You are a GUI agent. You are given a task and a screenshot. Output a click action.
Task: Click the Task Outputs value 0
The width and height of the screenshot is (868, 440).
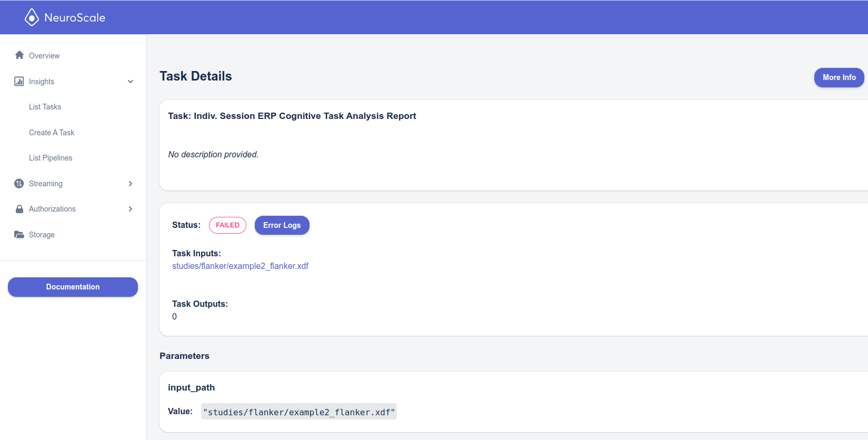coord(174,316)
